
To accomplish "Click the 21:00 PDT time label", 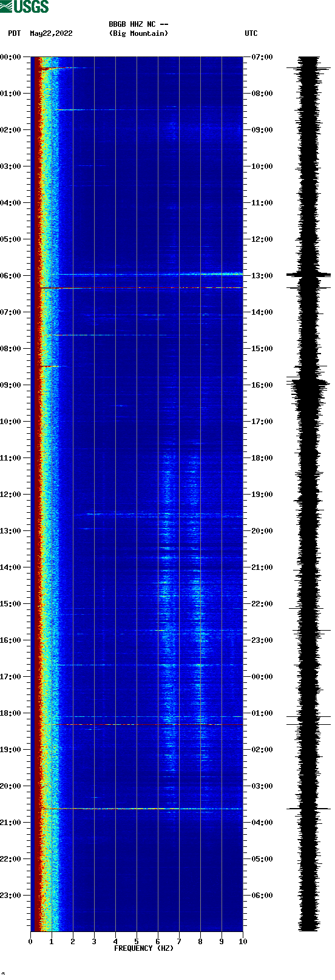I will pyautogui.click(x=11, y=823).
